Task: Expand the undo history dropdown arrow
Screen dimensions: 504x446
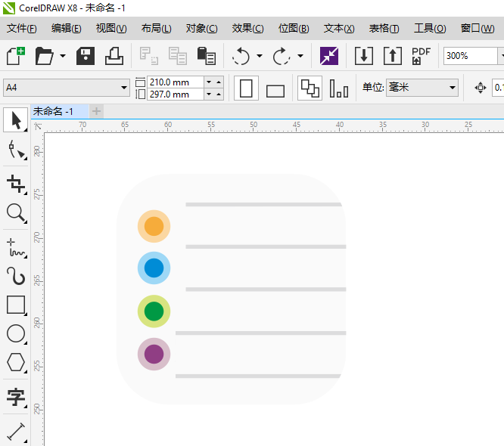Action: [260, 56]
